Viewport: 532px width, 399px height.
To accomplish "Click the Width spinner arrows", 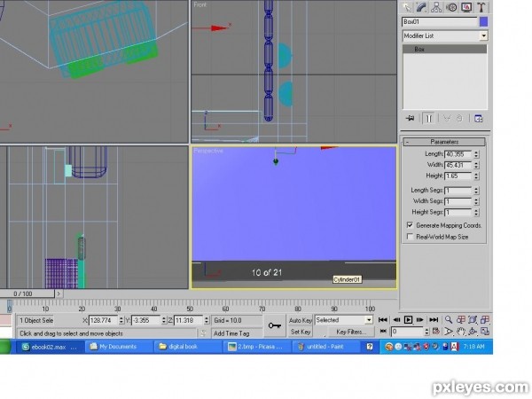I will point(476,165).
